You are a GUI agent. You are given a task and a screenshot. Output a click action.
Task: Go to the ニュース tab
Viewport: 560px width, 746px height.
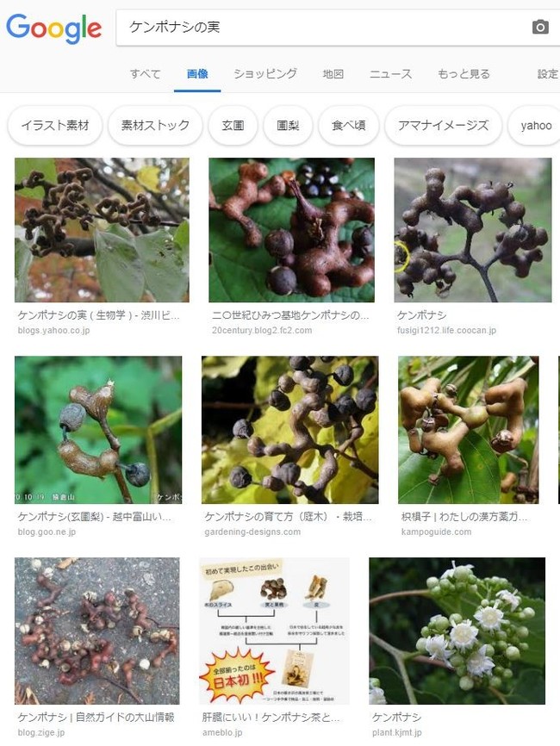(390, 74)
